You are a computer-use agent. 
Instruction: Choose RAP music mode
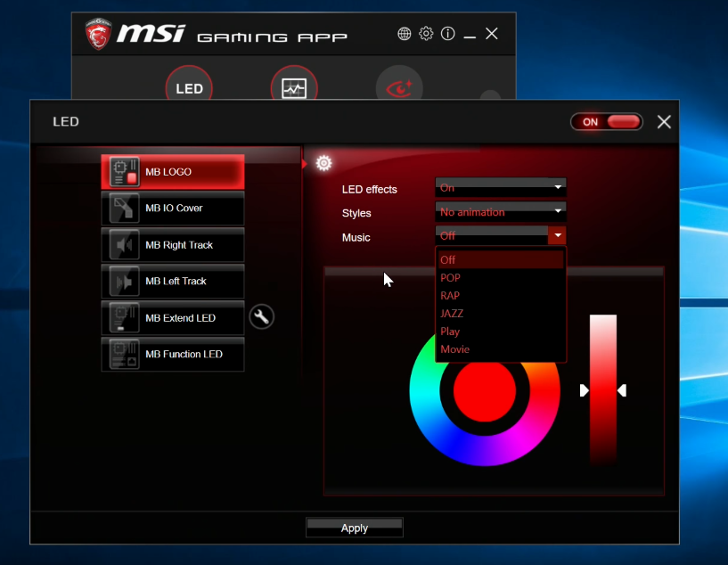pos(501,296)
